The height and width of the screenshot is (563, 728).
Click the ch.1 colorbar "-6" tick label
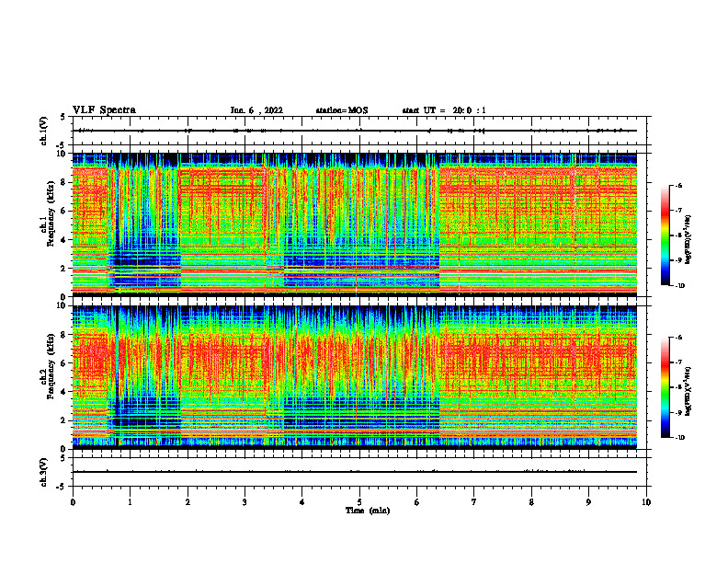[678, 185]
